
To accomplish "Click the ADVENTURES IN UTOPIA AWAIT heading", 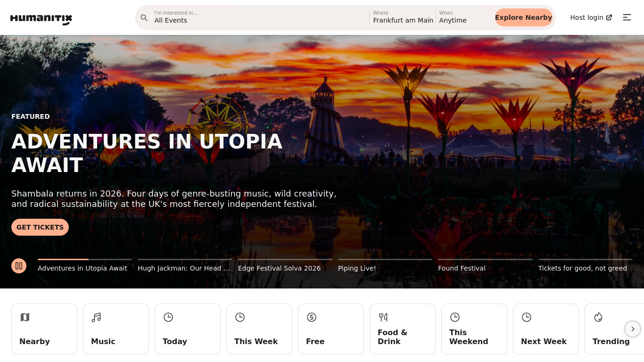I will pyautogui.click(x=147, y=153).
